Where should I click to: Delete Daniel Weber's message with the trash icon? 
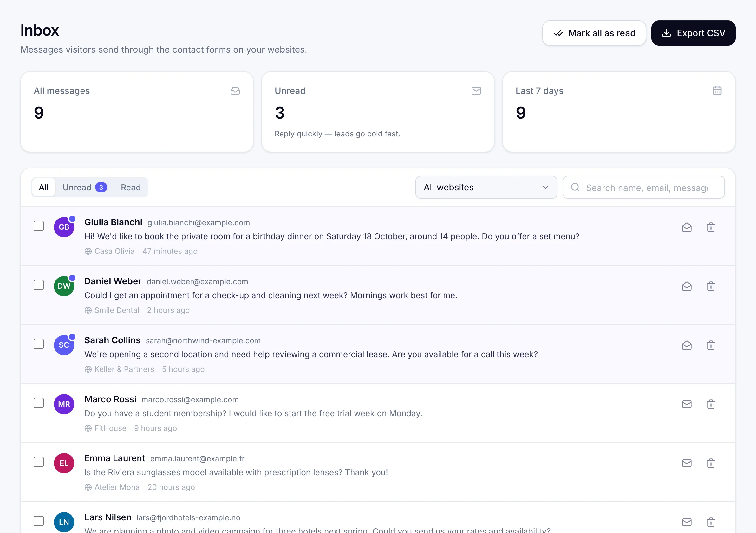click(711, 286)
